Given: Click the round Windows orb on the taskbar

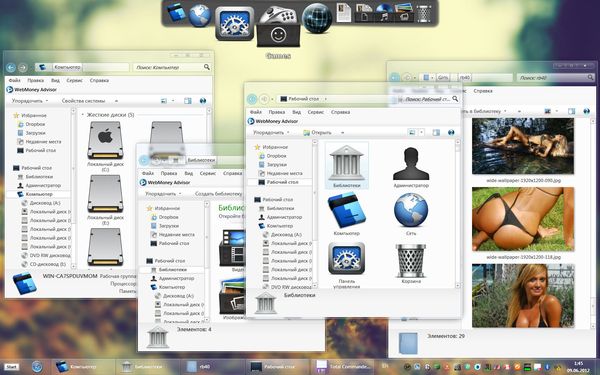Looking at the screenshot, I should 37,367.
